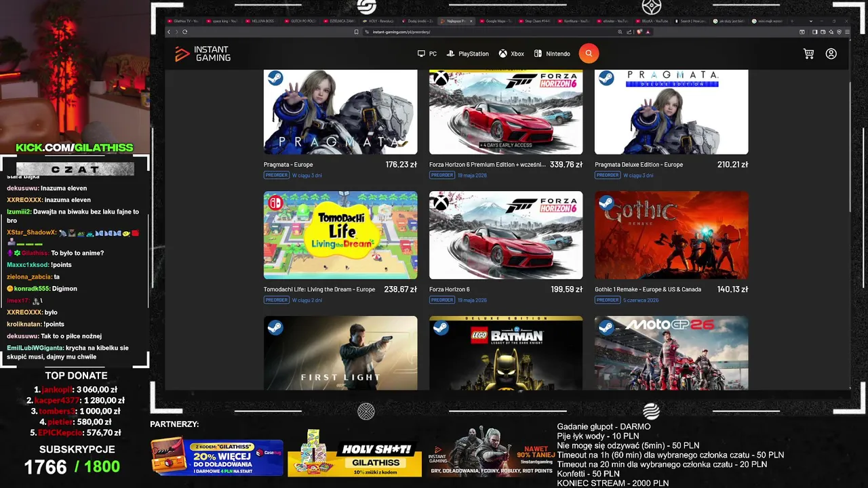This screenshot has width=868, height=488.
Task: Click the Steam badge on the Pragmata Europe card
Action: 275,78
